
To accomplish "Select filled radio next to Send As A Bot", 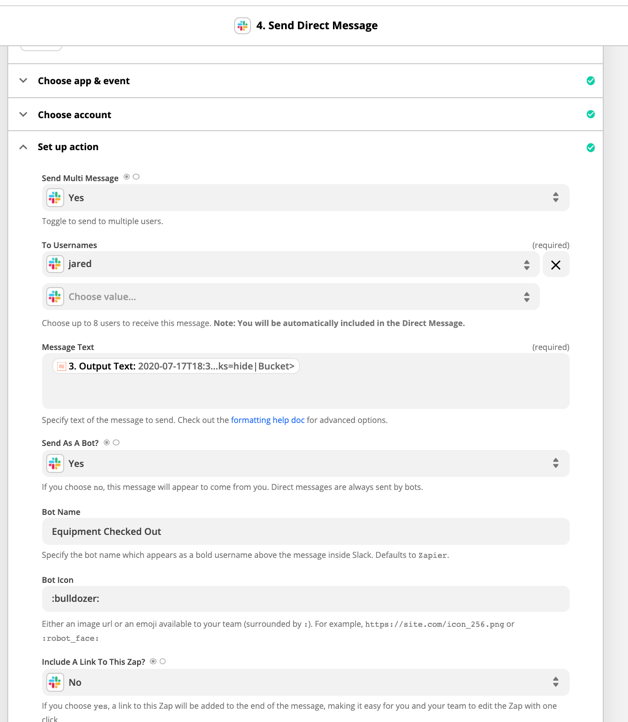I will point(107,443).
